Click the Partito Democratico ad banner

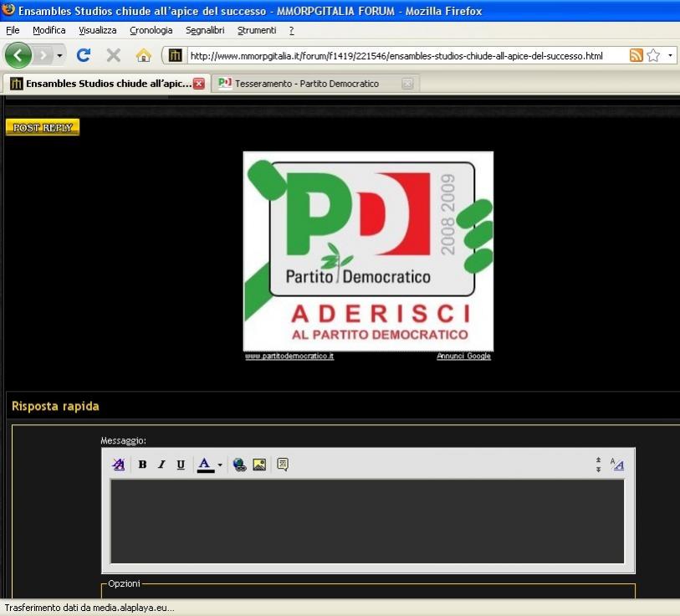coord(368,251)
